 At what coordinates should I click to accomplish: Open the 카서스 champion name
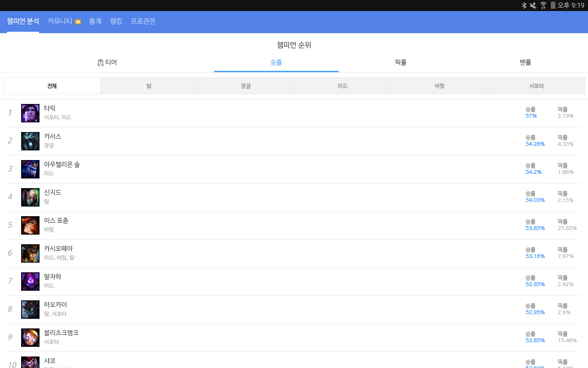pos(53,136)
